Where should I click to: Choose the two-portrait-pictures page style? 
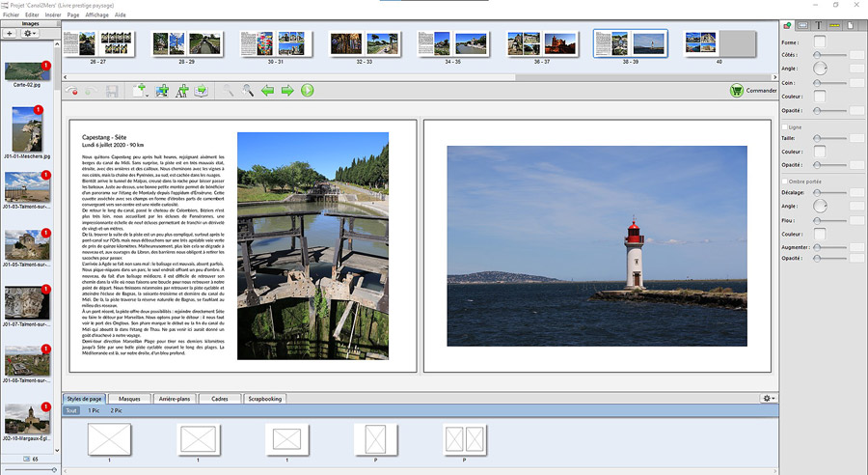point(465,439)
